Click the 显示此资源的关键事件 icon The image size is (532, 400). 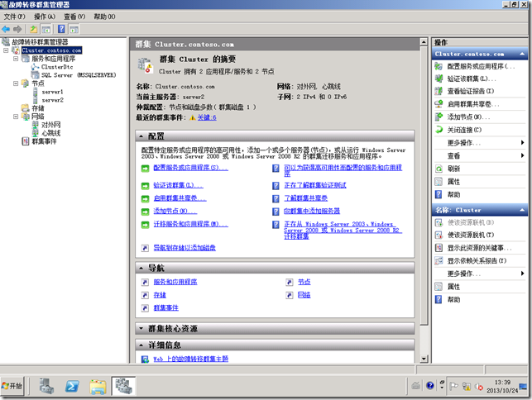point(439,248)
